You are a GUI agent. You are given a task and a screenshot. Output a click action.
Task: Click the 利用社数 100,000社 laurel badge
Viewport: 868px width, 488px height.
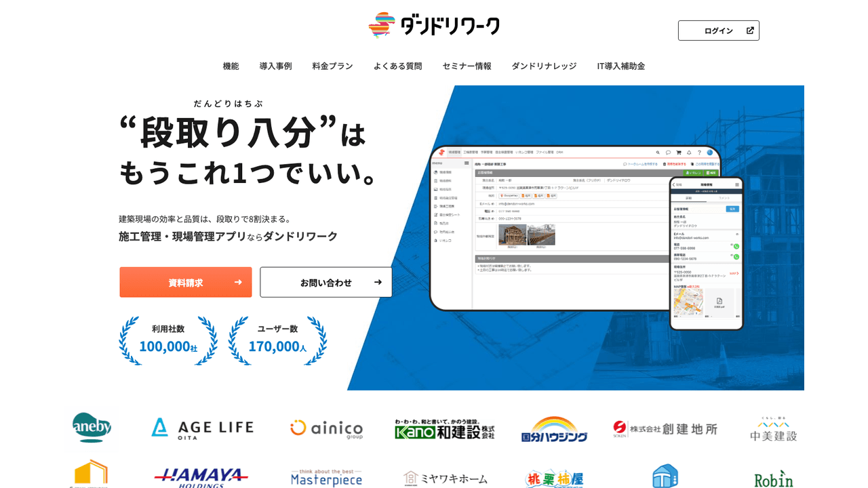[168, 340]
